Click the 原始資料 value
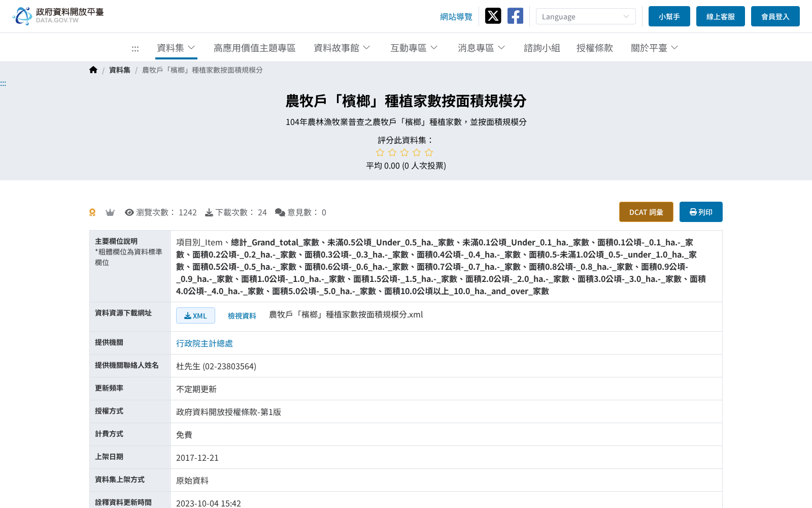 click(x=192, y=481)
